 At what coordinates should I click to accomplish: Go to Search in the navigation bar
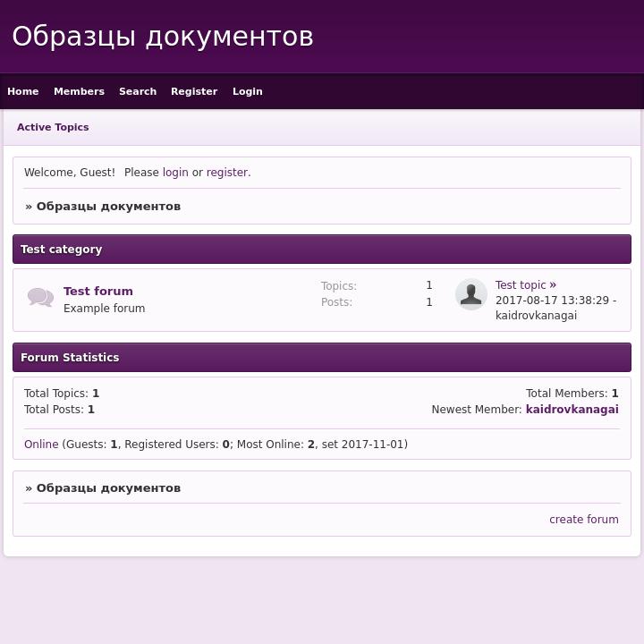pos(138,91)
